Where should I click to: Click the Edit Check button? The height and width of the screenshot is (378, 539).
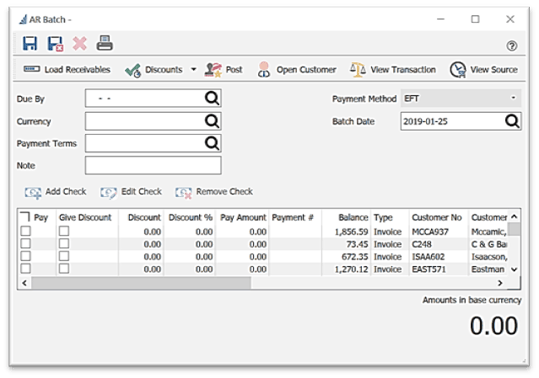click(131, 192)
